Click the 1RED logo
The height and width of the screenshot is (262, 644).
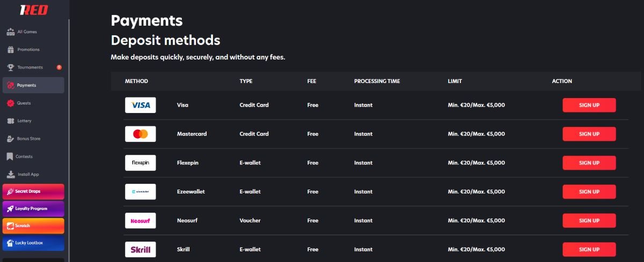pyautogui.click(x=34, y=10)
